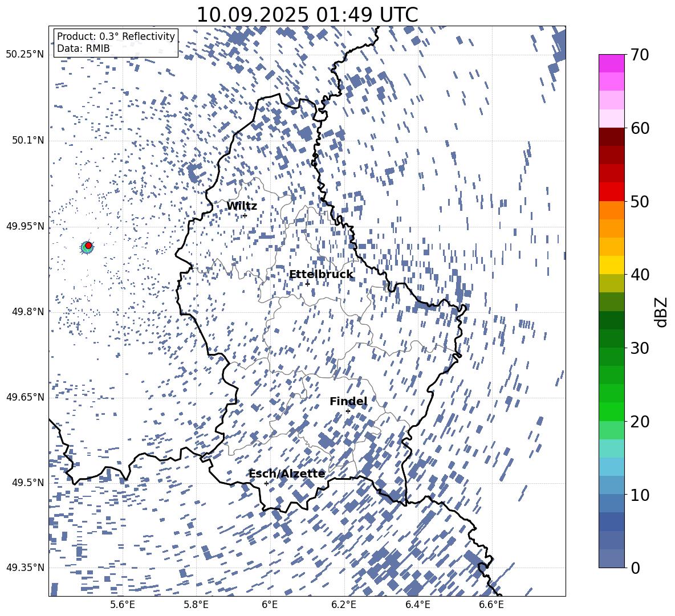Image resolution: width=675 pixels, height=616 pixels.
Task: Click the 10 tick on colorbar
Action: coord(640,495)
